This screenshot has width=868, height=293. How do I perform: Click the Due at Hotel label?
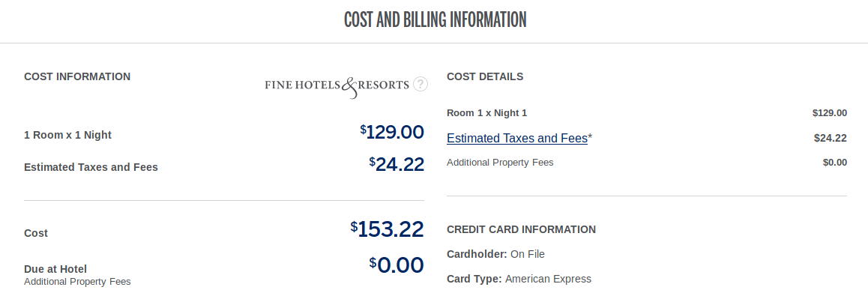pyautogui.click(x=55, y=269)
